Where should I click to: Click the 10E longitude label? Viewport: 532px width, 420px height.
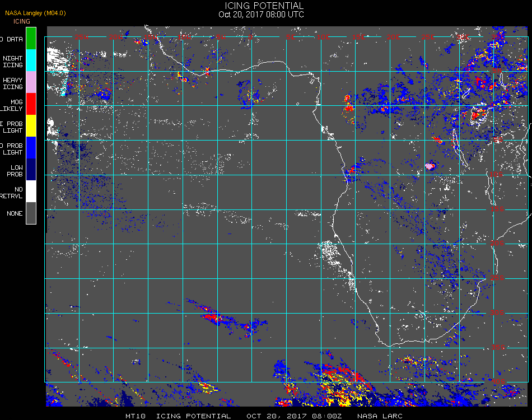point(323,37)
